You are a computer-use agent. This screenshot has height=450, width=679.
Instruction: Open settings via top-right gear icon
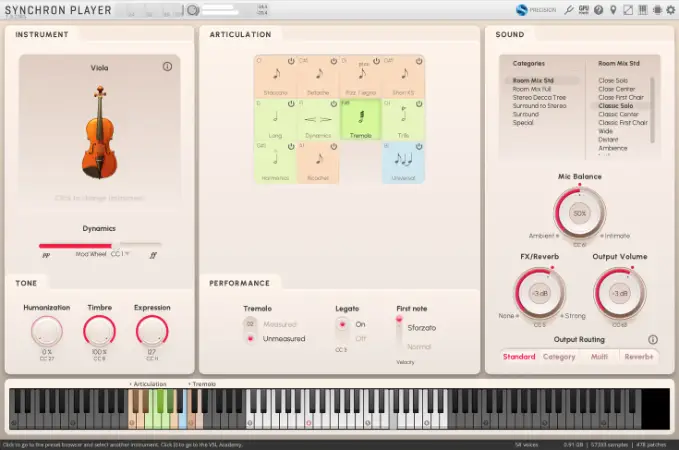click(657, 10)
